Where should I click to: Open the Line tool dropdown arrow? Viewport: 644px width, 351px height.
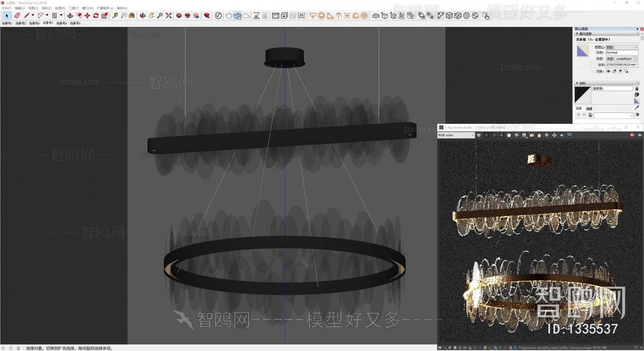click(33, 15)
